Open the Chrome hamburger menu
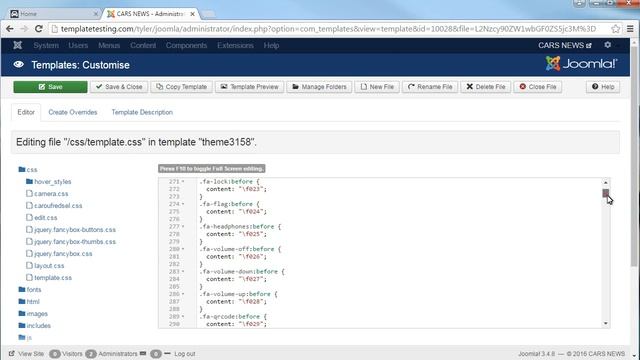 point(630,29)
